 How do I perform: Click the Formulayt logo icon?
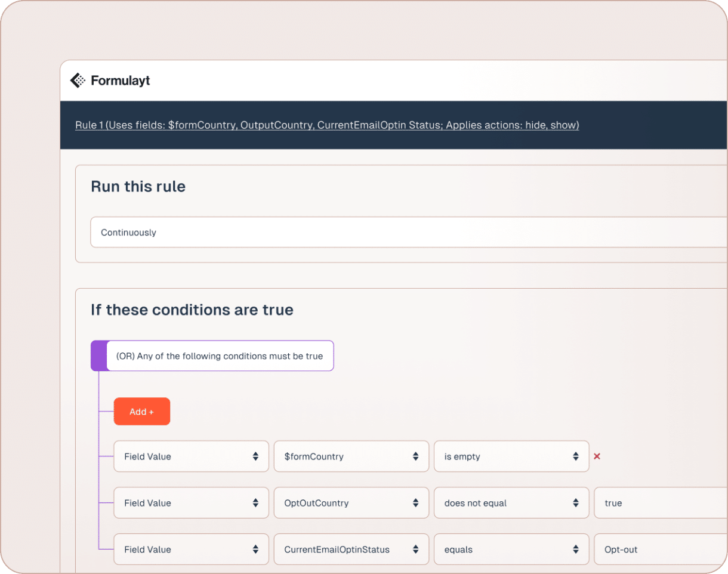(x=78, y=81)
